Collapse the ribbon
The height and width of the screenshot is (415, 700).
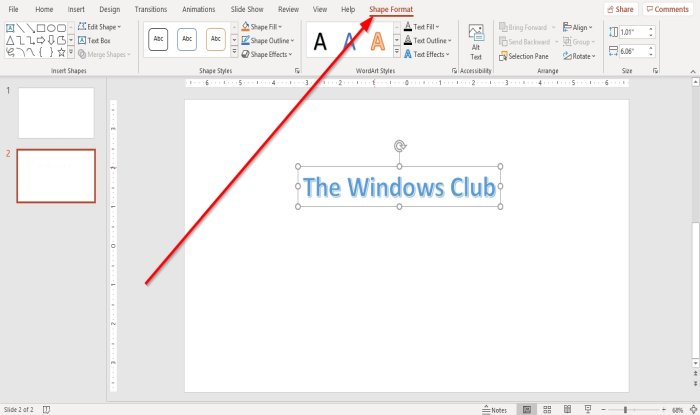pyautogui.click(x=693, y=71)
